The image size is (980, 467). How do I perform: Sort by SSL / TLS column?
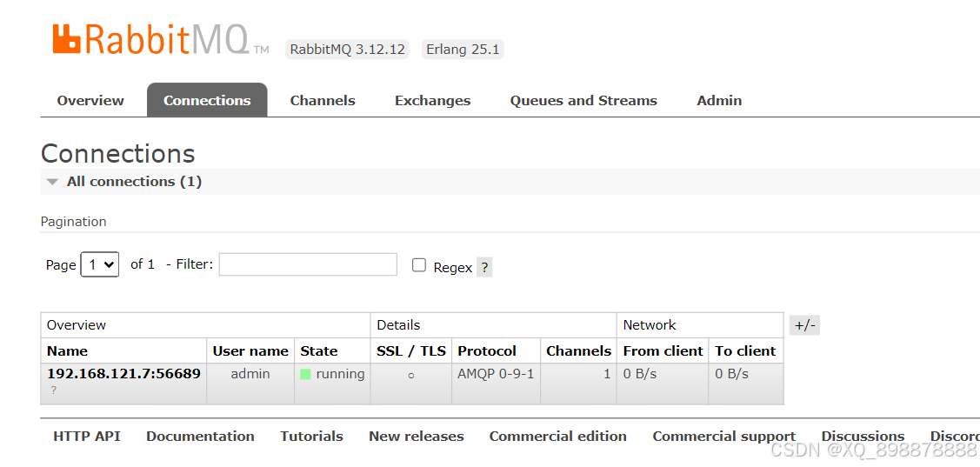pos(411,351)
